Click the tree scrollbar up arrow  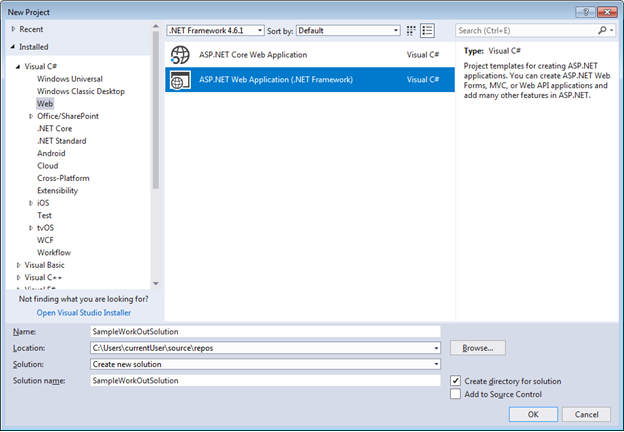[156, 26]
